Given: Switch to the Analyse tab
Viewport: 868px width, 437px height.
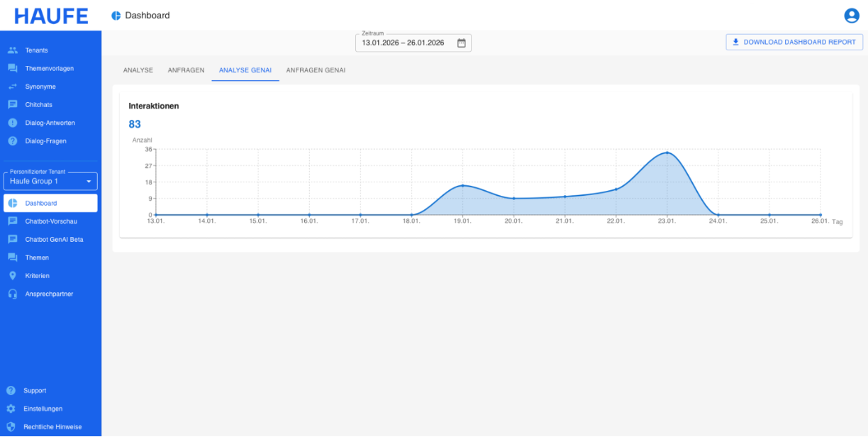Looking at the screenshot, I should point(138,70).
